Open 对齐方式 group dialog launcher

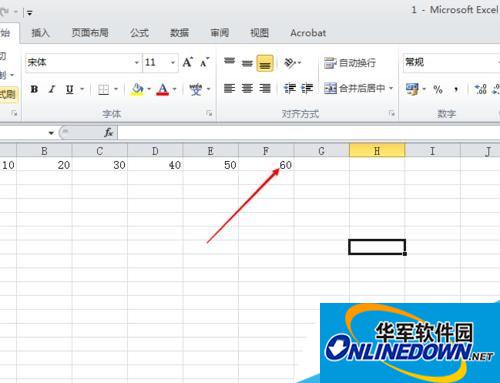pos(392,114)
